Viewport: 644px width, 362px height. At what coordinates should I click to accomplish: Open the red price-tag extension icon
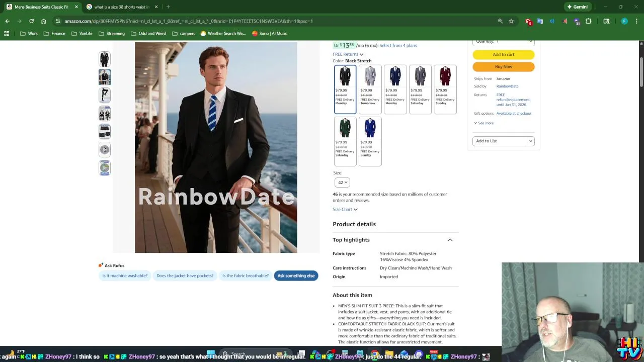pyautogui.click(x=528, y=21)
